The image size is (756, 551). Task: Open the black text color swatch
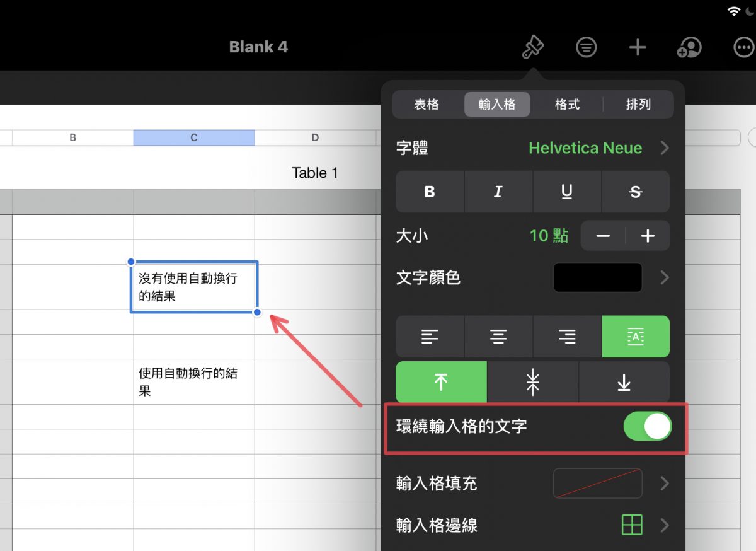[x=598, y=277]
